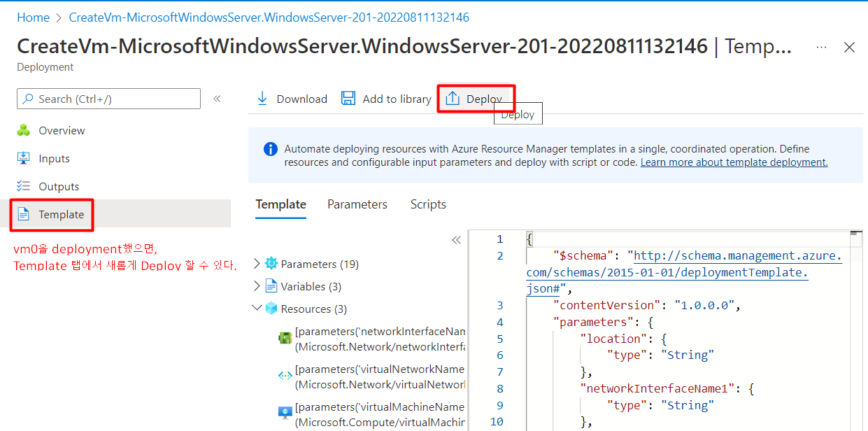Click the Download toolbar icon
This screenshot has height=431, width=868.
pos(262,99)
